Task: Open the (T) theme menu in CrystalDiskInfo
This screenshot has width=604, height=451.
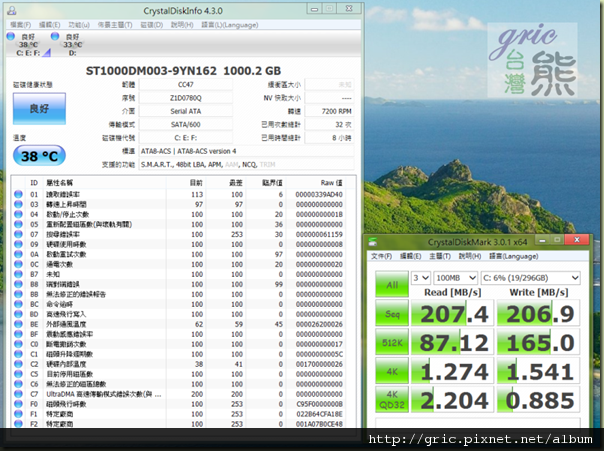Action: 115,25
